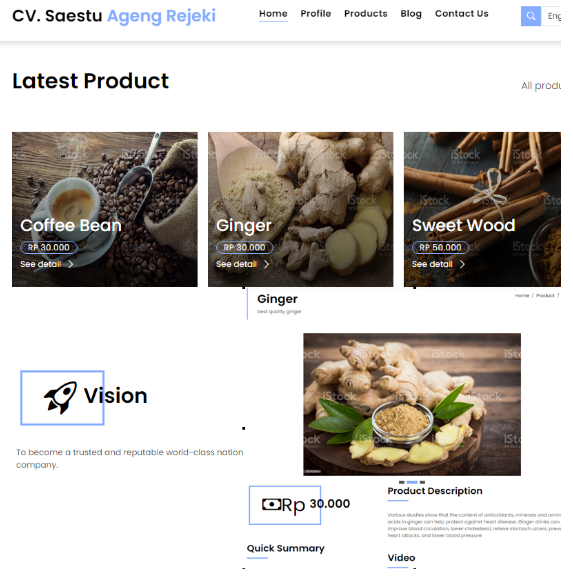Screen dimensions: 573x585
Task: Click the money bill icon beside Rp
Action: 271,504
